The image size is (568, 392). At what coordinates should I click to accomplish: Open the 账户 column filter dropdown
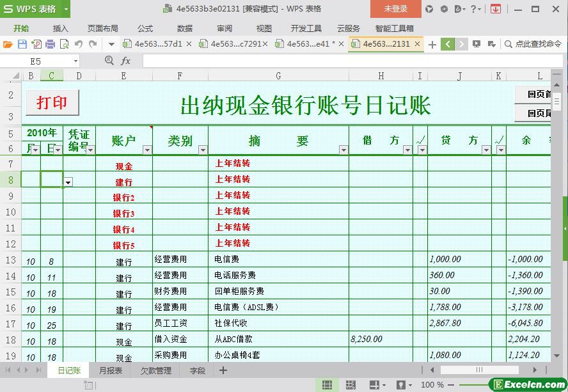point(147,150)
